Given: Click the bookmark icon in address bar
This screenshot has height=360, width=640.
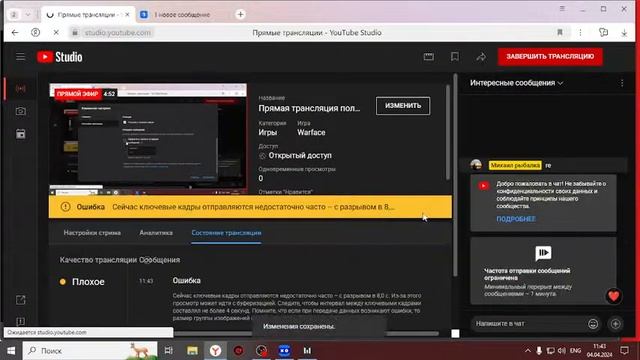Looking at the screenshot, I should coord(560,32).
